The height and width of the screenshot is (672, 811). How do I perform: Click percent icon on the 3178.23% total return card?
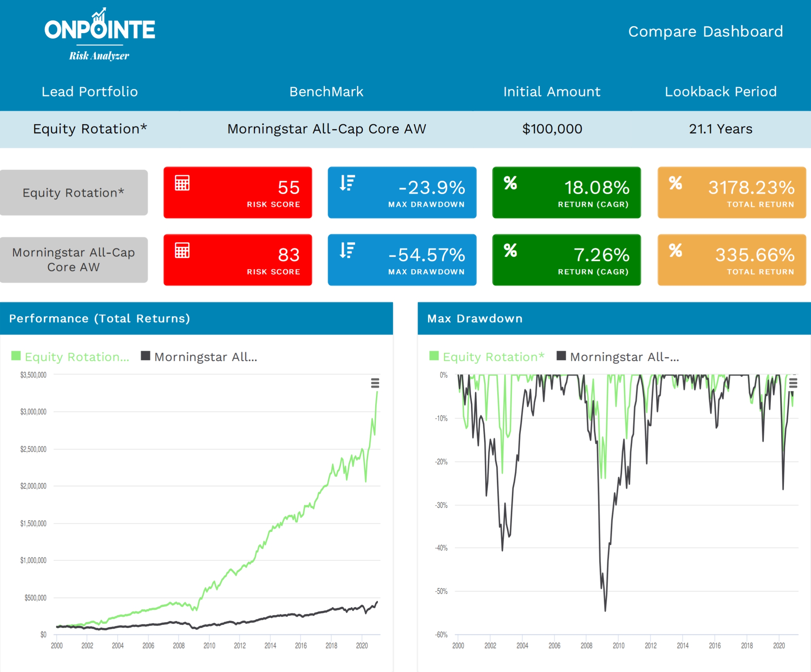coord(676,183)
